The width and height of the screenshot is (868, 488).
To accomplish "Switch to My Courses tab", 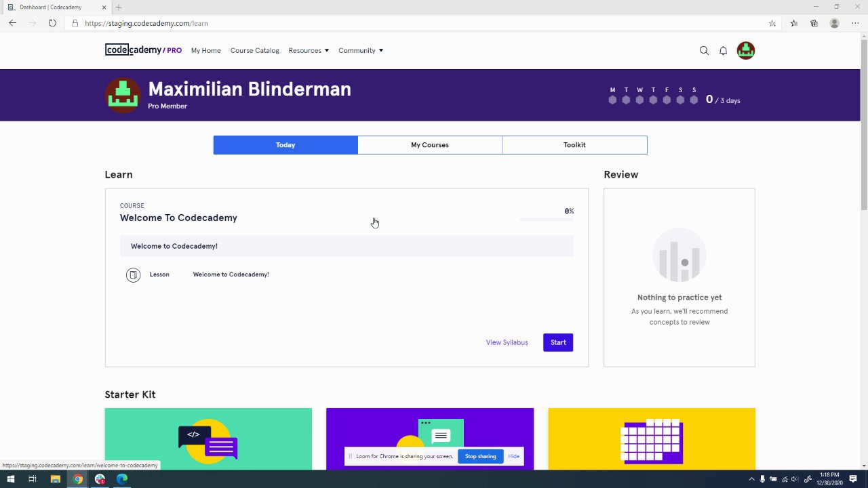I will tap(430, 145).
